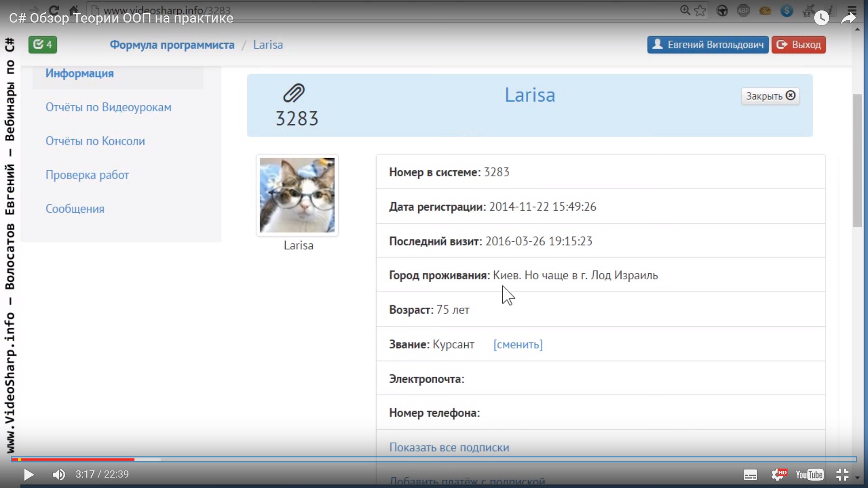The image size is (868, 488).
Task: Click the bookmark star icon
Action: pyautogui.click(x=700, y=10)
